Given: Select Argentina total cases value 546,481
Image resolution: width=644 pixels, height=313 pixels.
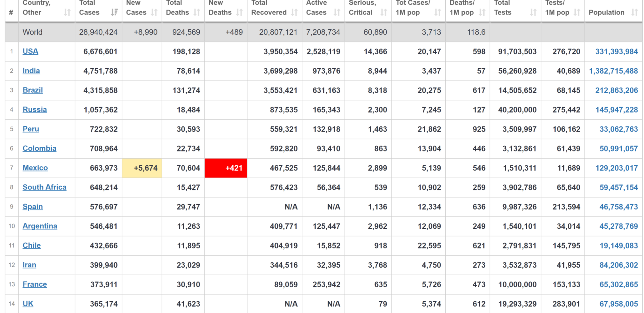Looking at the screenshot, I should pyautogui.click(x=104, y=226).
